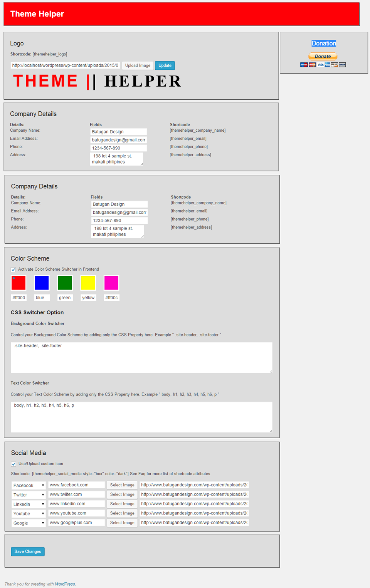Open the Facebook social network dropdown

[29, 485]
